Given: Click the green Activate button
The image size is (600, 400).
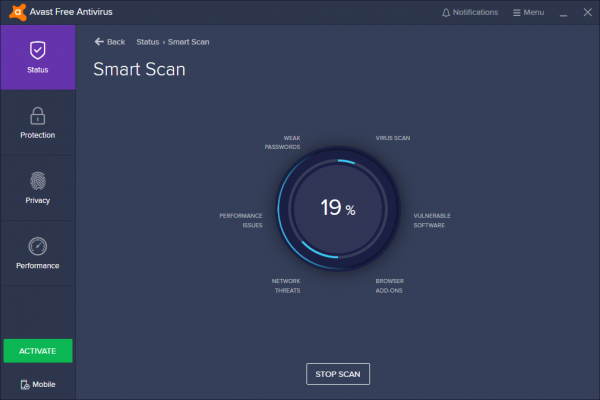Looking at the screenshot, I should click(x=38, y=351).
